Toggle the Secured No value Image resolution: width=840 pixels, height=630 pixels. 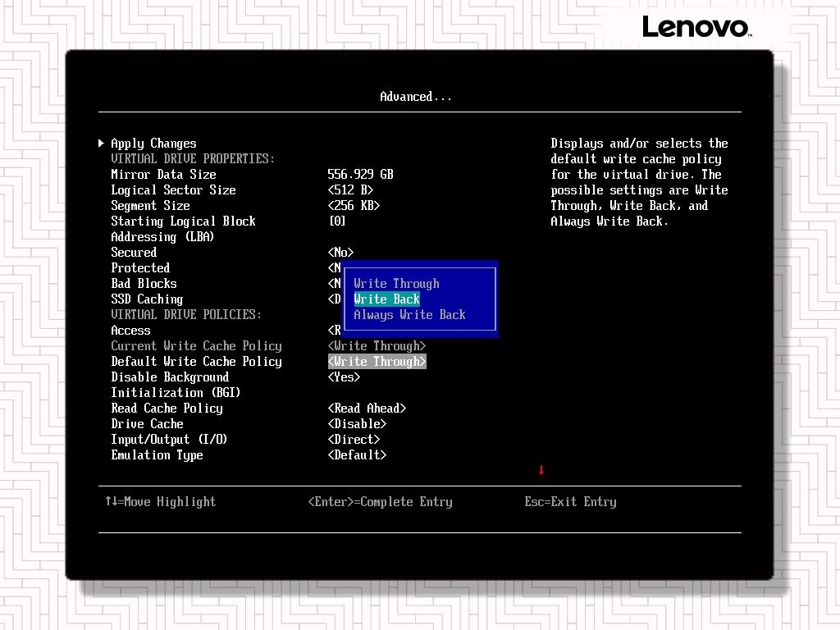point(340,253)
